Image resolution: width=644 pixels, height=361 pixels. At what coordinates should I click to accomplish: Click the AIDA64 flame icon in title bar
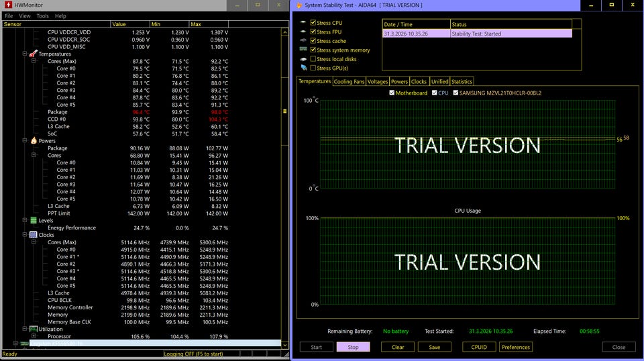(299, 5)
